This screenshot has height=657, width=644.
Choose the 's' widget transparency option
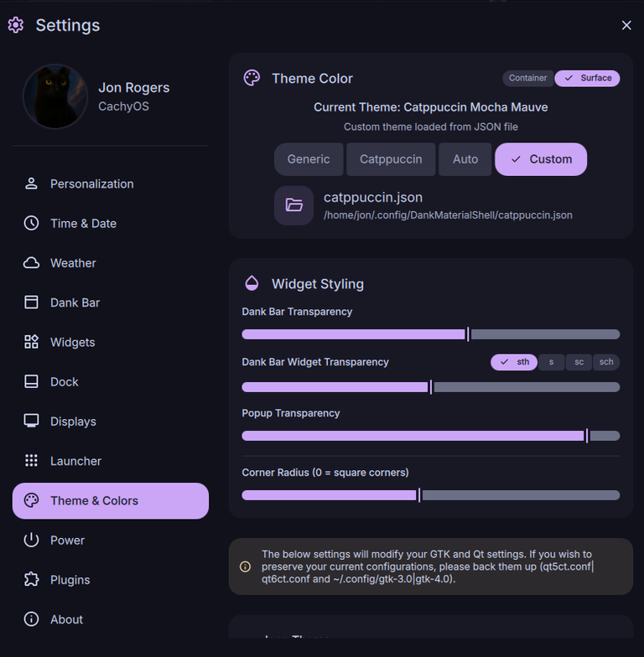tap(551, 362)
